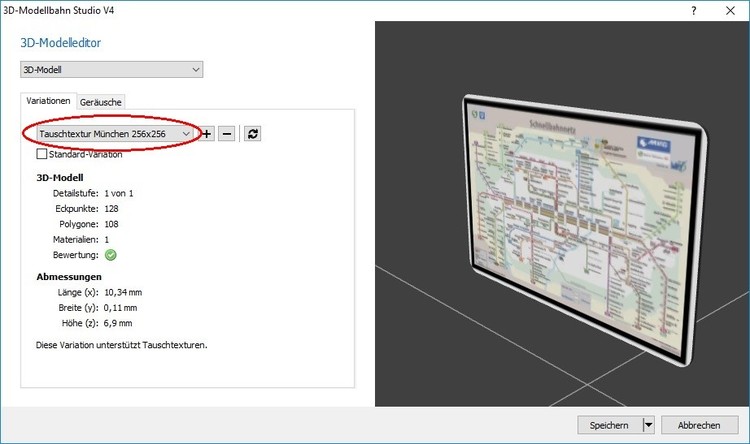Remove the variation with minus button
750x444 pixels.
click(227, 134)
